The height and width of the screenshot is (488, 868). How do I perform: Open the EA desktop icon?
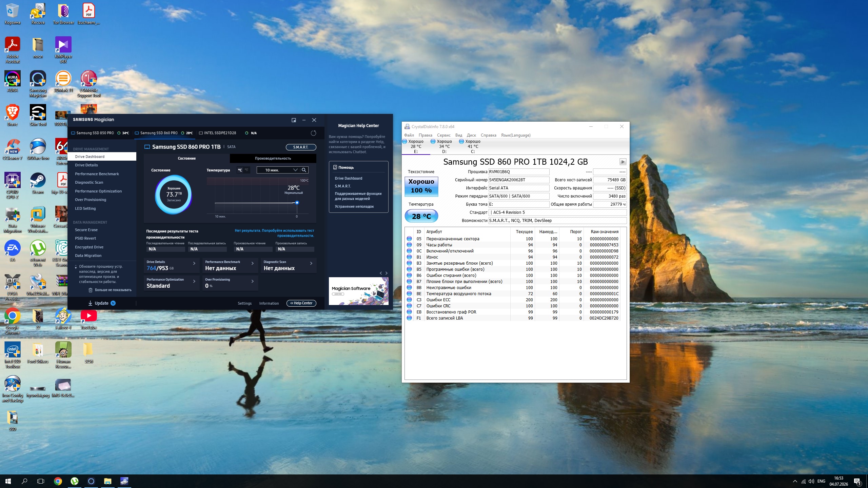12,251
